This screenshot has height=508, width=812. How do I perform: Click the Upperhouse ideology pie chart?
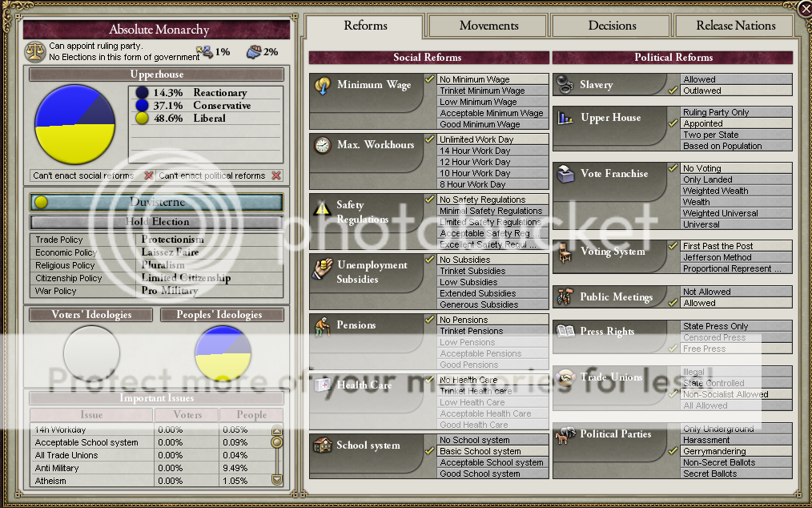(75, 125)
